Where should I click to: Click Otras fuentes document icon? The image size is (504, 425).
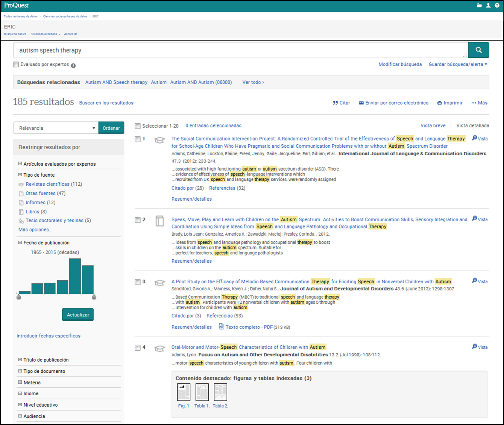pos(21,194)
